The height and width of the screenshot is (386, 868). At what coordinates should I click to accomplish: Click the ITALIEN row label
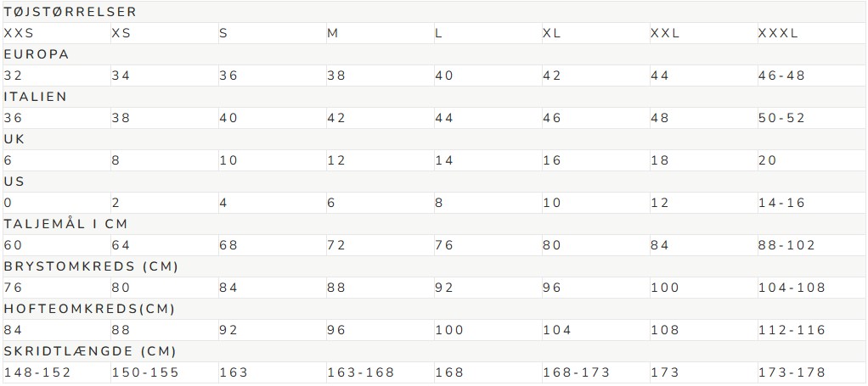36,97
